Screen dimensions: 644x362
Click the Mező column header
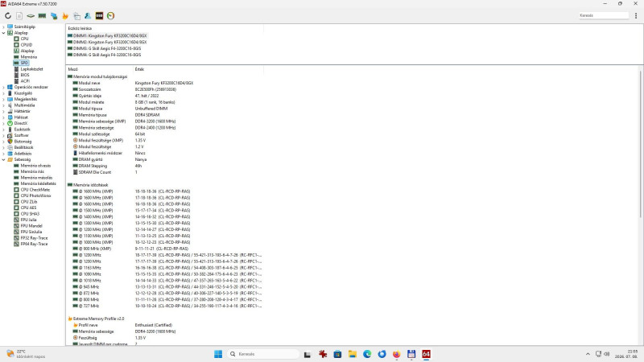(x=100, y=69)
